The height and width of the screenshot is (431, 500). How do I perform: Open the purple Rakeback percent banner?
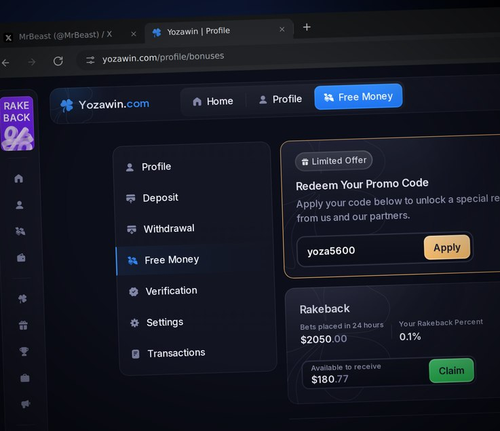17,123
